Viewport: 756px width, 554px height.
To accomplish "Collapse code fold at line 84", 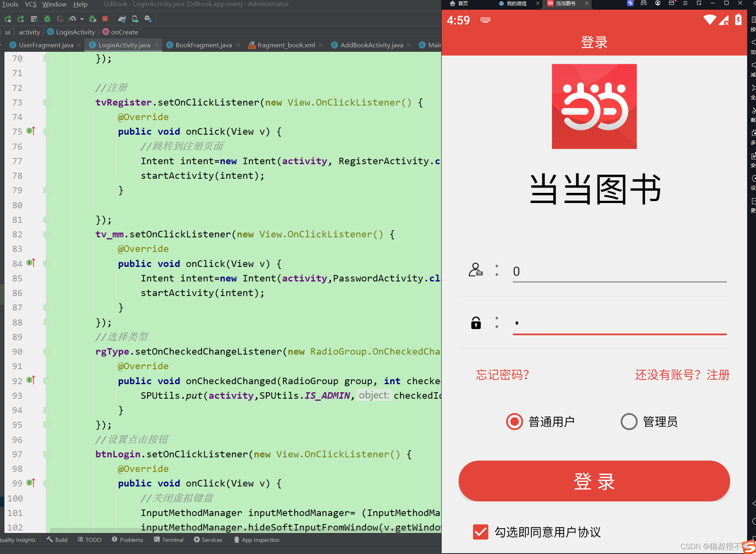I will pos(46,264).
